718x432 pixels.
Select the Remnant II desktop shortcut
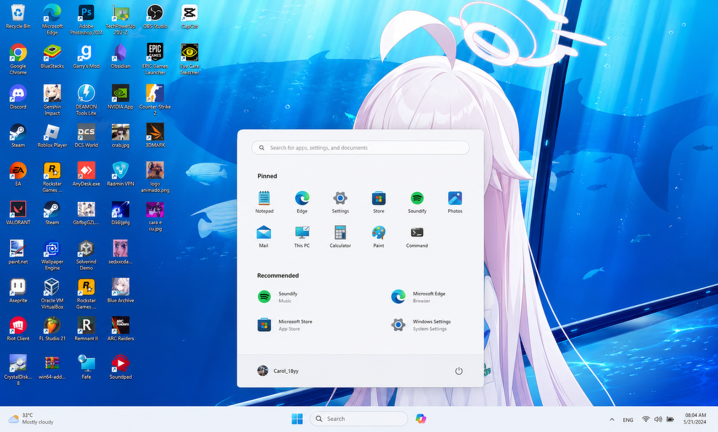pyautogui.click(x=86, y=328)
